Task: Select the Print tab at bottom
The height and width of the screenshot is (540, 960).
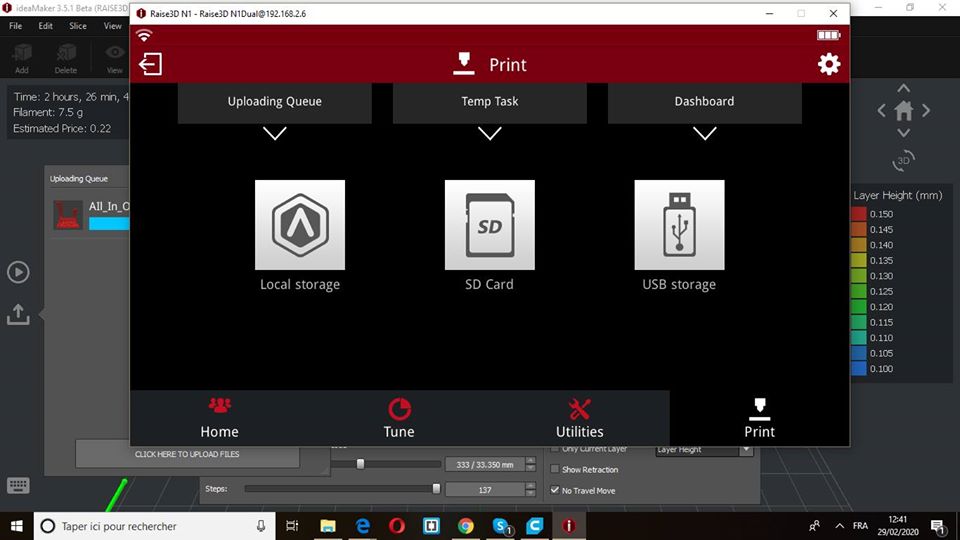Action: [x=760, y=418]
